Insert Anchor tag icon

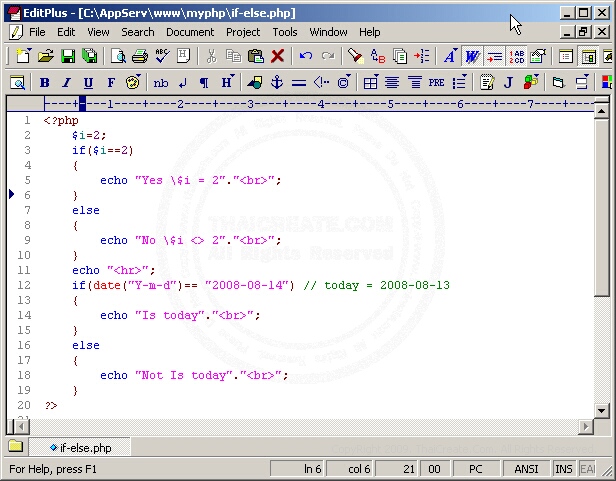pyautogui.click(x=277, y=83)
